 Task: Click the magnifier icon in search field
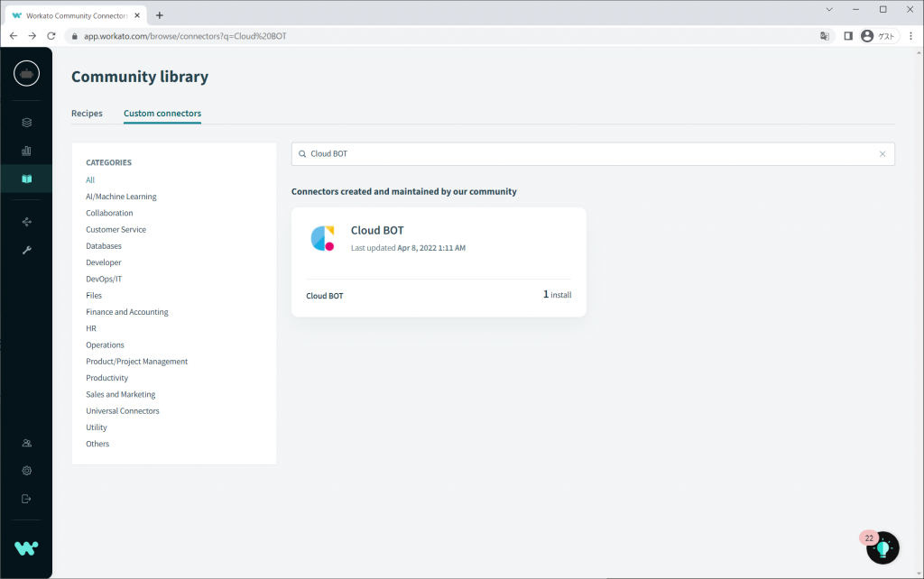[x=302, y=153]
